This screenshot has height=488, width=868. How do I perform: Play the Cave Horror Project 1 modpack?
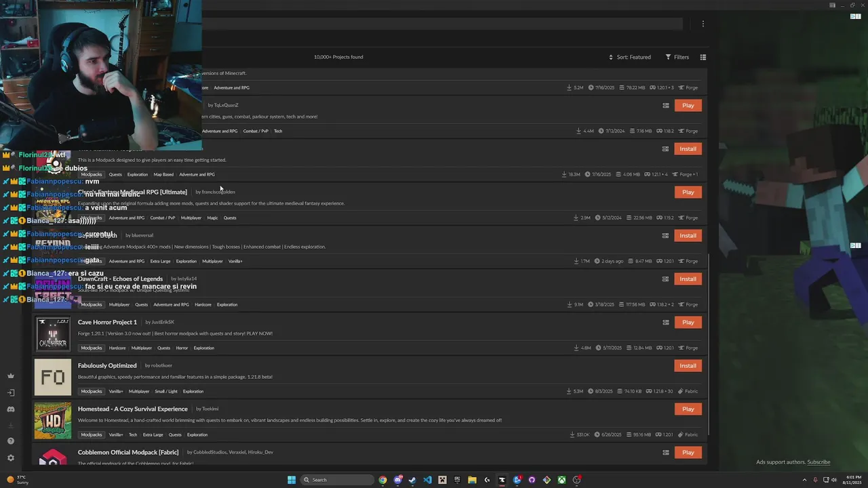coord(688,322)
